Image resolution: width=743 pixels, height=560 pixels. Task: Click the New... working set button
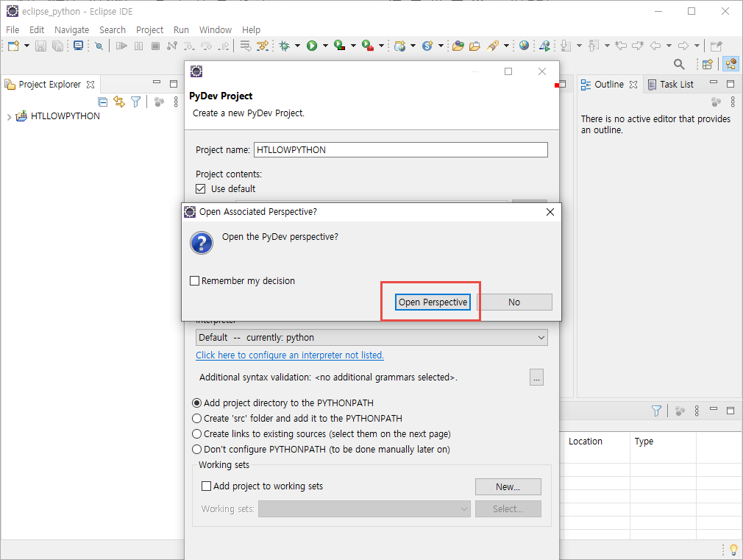(x=508, y=486)
